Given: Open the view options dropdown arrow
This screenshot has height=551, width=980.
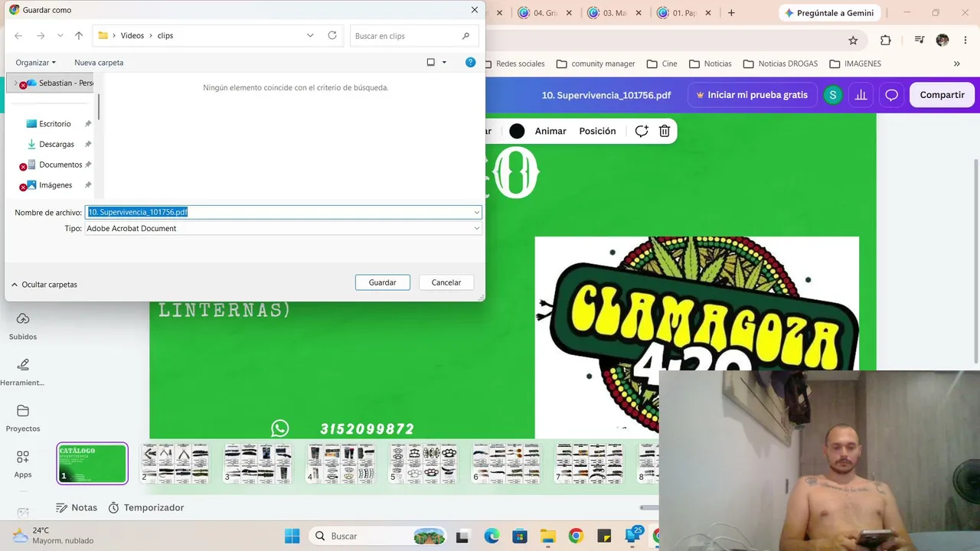Looking at the screenshot, I should click(444, 63).
